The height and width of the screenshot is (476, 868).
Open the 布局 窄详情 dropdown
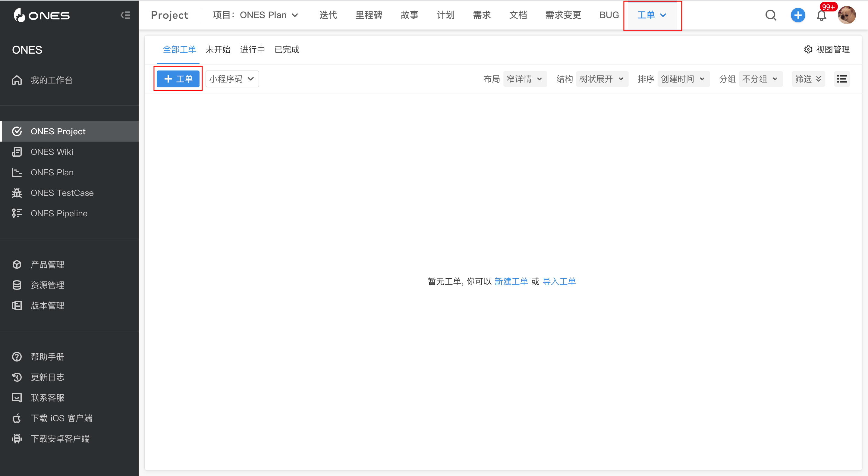tap(525, 79)
